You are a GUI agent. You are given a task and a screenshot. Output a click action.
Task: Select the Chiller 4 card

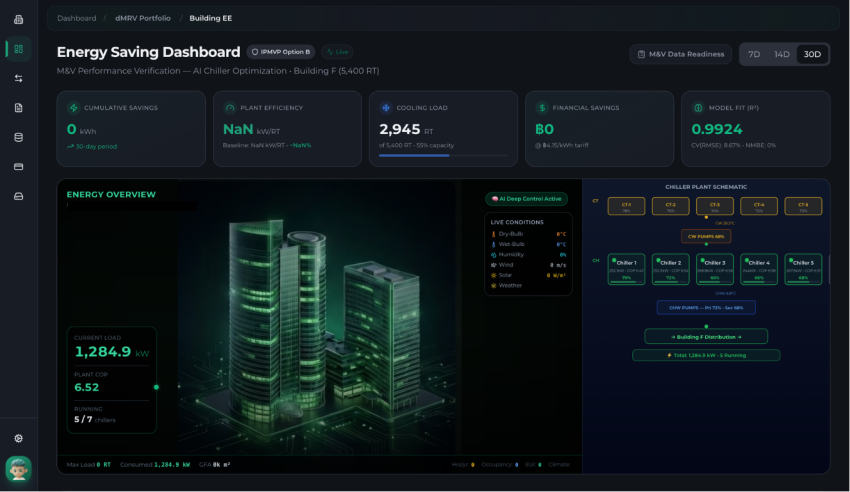coord(759,269)
